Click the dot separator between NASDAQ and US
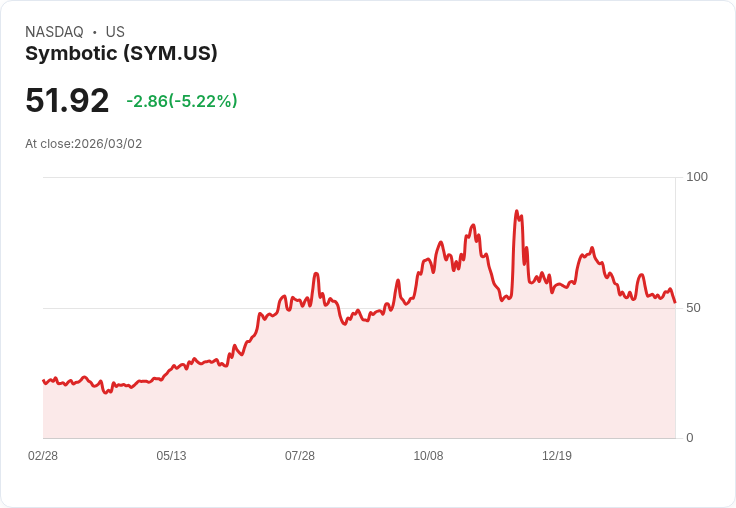 (x=95, y=32)
